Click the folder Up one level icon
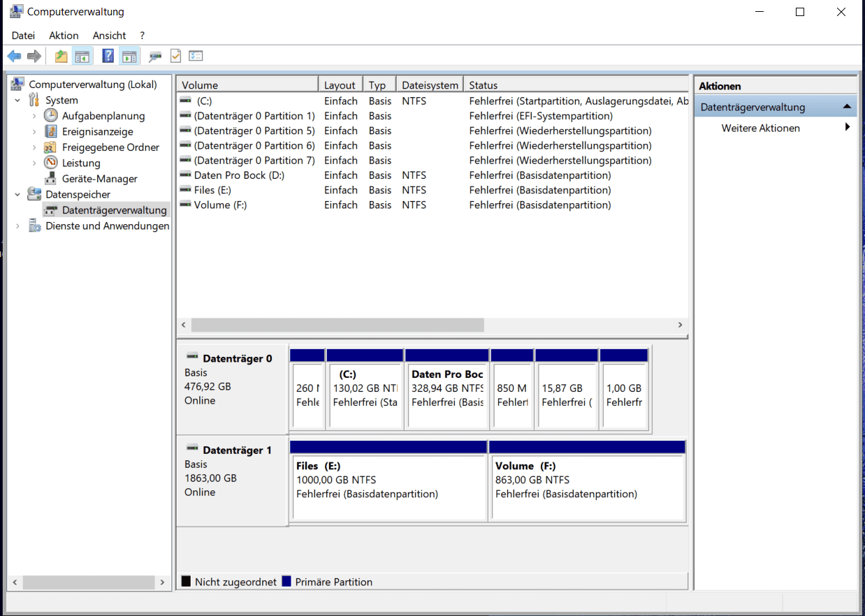 pos(61,57)
